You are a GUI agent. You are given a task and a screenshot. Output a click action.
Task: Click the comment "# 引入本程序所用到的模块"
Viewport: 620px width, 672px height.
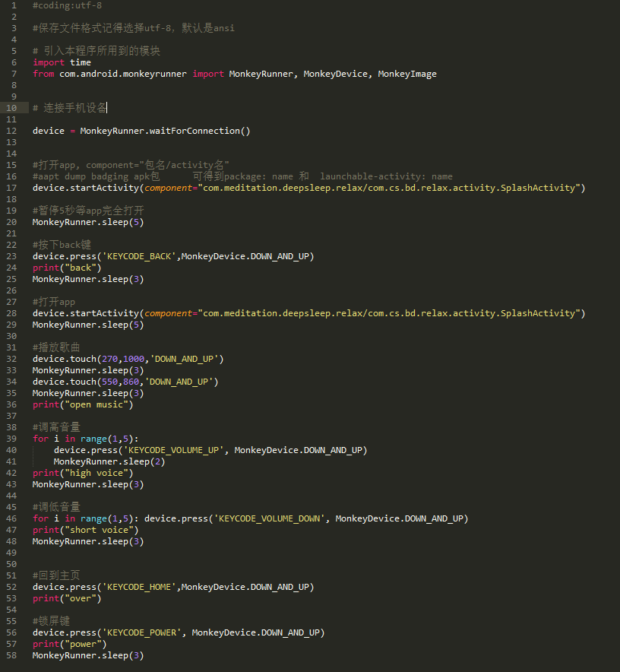click(x=96, y=51)
